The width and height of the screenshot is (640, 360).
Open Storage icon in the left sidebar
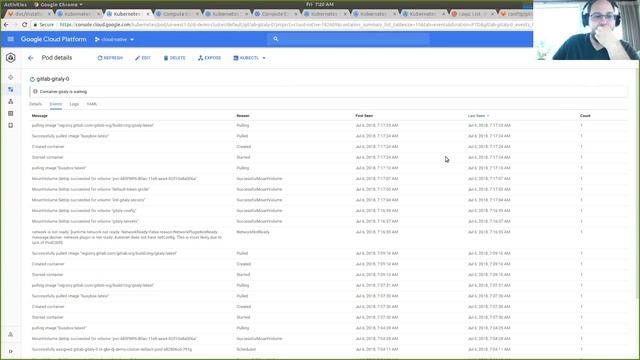tap(11, 125)
